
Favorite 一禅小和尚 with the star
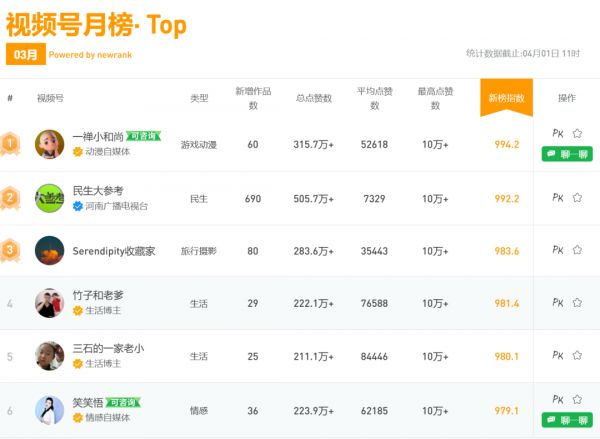pyautogui.click(x=577, y=134)
